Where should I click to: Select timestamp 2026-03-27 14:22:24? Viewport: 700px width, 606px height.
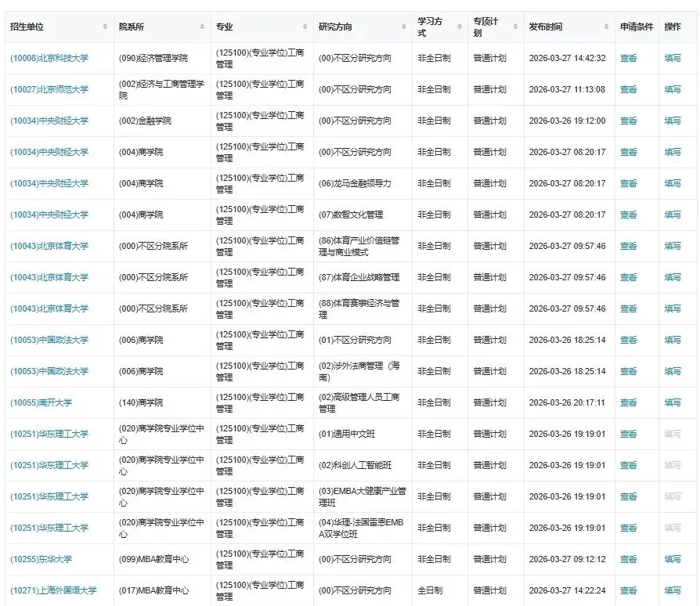click(x=567, y=590)
